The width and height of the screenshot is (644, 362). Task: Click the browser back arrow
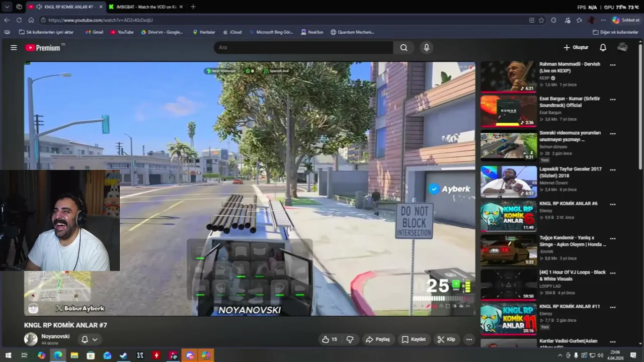click(7, 20)
